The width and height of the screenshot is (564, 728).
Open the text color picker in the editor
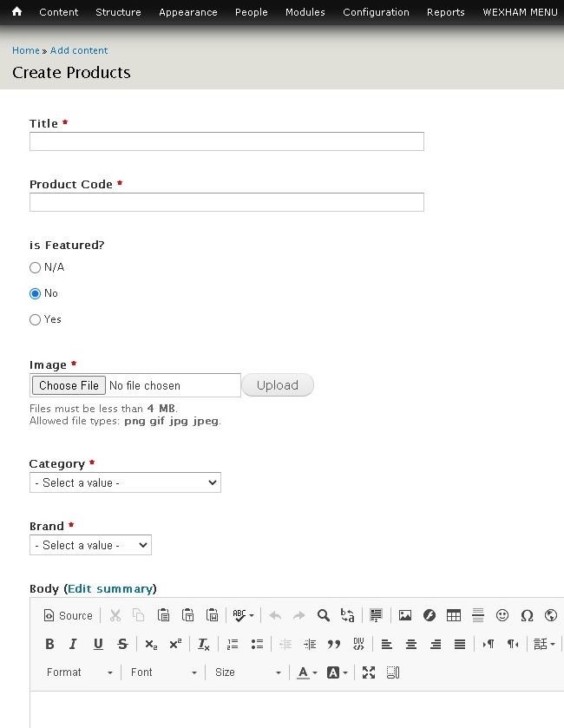(x=308, y=672)
